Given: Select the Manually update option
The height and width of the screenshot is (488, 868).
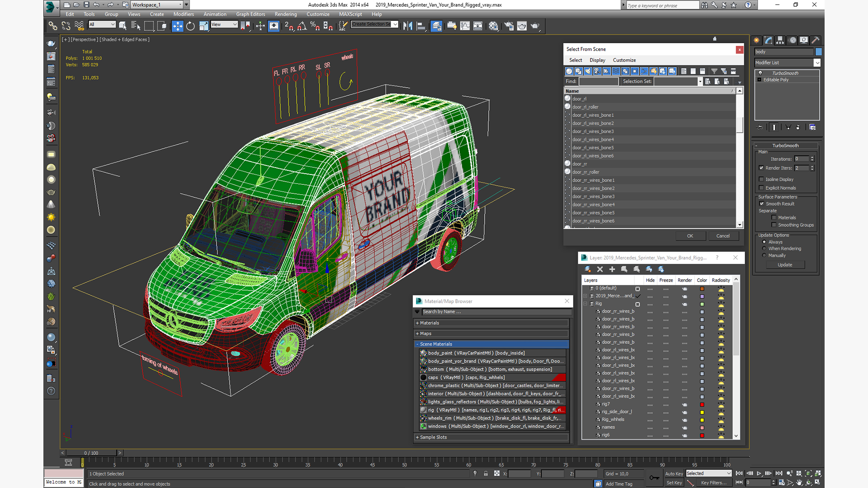Looking at the screenshot, I should pyautogui.click(x=764, y=255).
